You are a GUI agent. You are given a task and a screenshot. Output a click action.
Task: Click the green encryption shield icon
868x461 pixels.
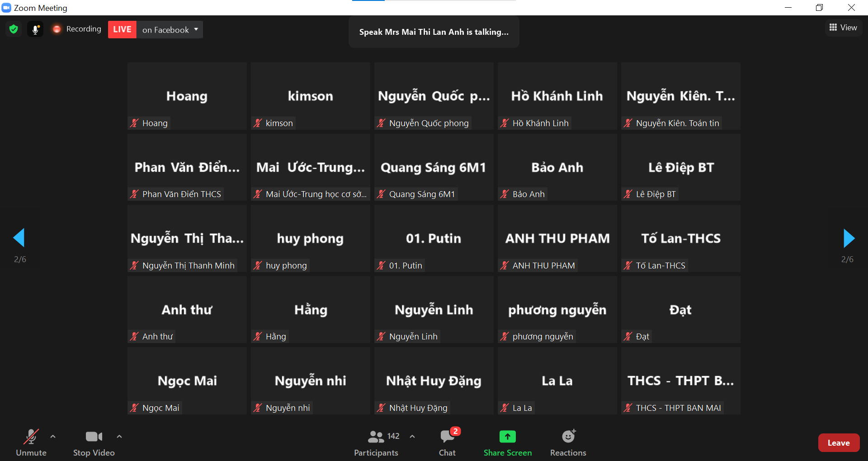pyautogui.click(x=14, y=29)
